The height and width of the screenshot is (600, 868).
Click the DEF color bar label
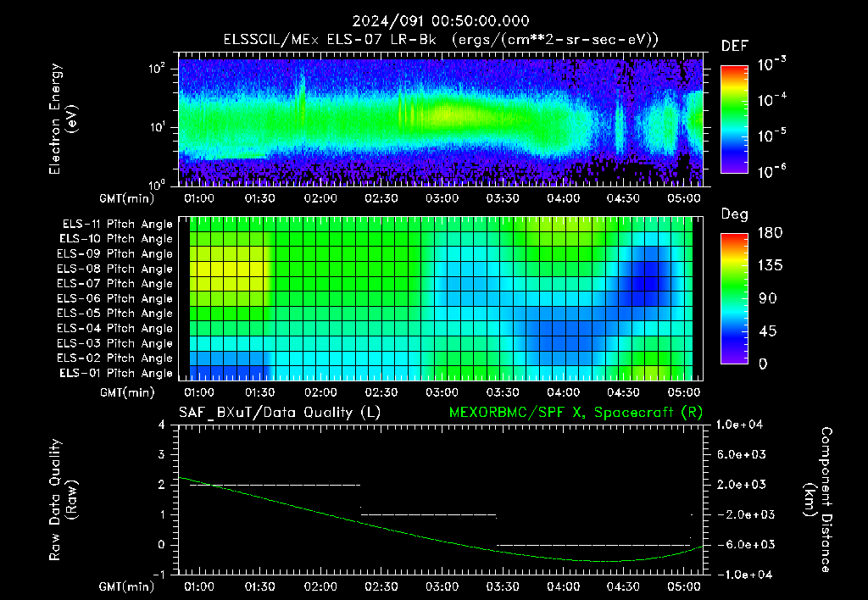click(734, 47)
